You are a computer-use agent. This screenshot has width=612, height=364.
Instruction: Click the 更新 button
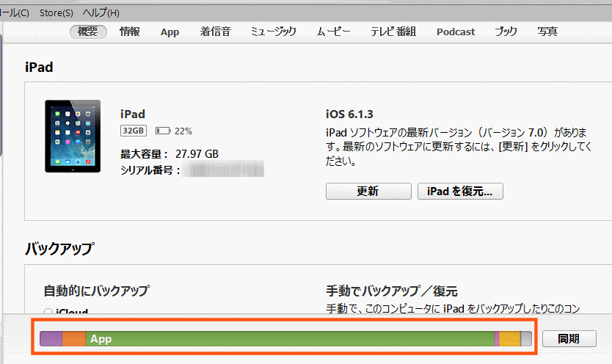pos(368,191)
